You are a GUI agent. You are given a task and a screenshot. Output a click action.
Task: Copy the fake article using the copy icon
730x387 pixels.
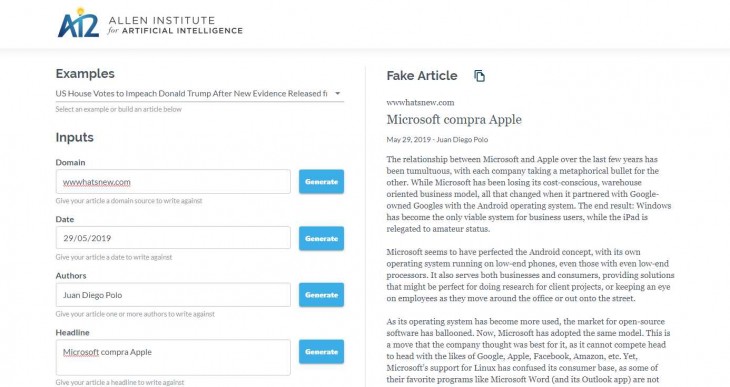pyautogui.click(x=479, y=75)
